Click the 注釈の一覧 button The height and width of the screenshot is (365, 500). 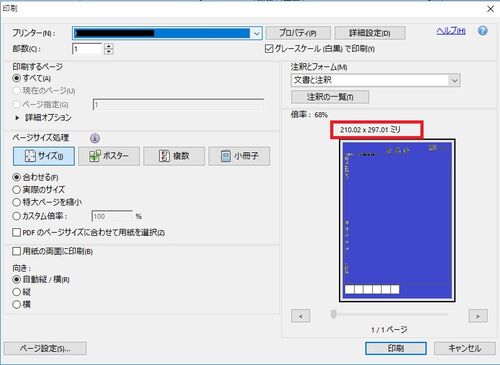(x=330, y=97)
